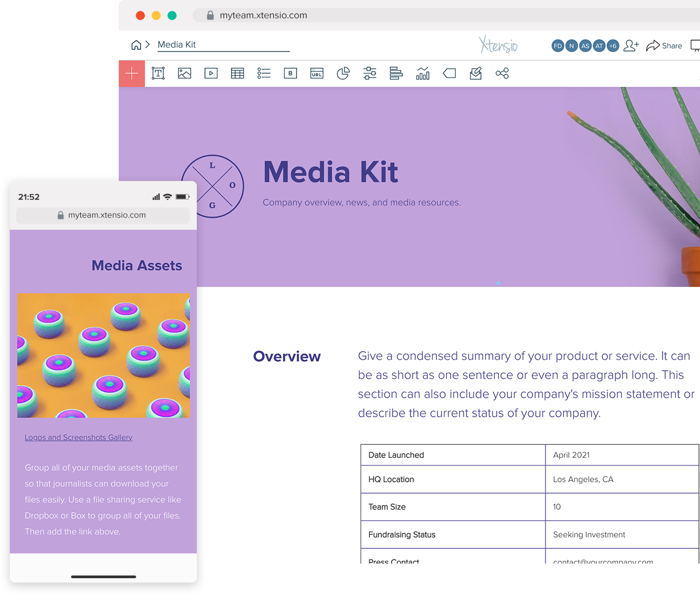Open the Logos and Screenshots Gallery link

click(x=78, y=437)
